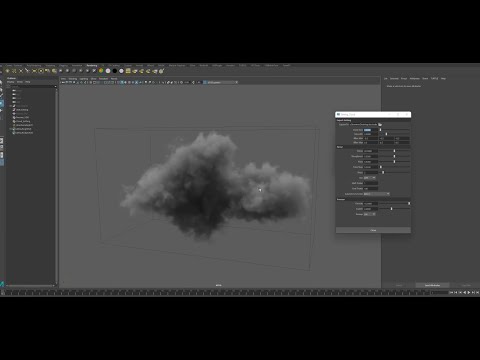Image resolution: width=480 pixels, height=360 pixels.
Task: Click the file path field in the dialog
Action: tap(363, 124)
